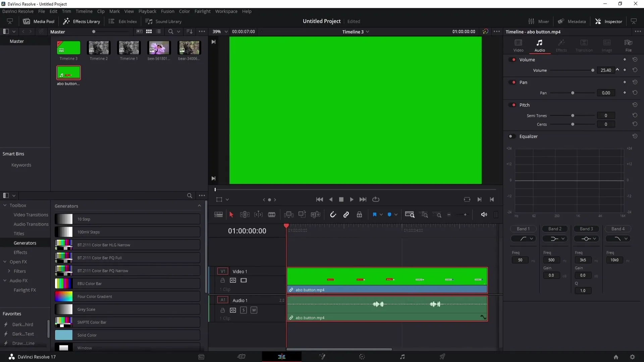
Task: Go to the Fusion page icon
Action: coord(322,357)
